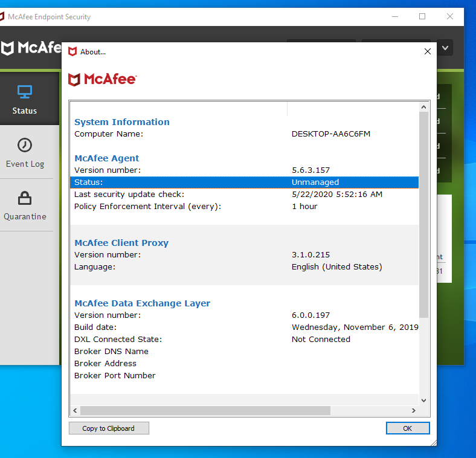Select the DXL Connected State row
The height and width of the screenshot is (458, 476).
[x=245, y=339]
